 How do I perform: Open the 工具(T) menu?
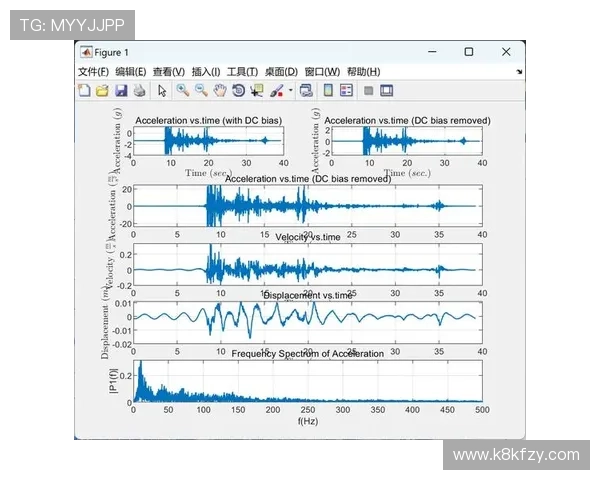point(243,72)
